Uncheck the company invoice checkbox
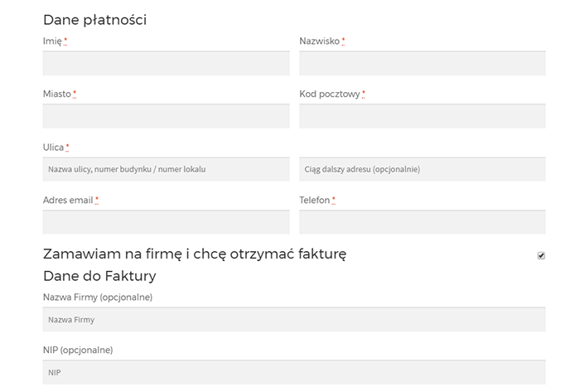This screenshot has height=392, width=580. click(x=541, y=255)
